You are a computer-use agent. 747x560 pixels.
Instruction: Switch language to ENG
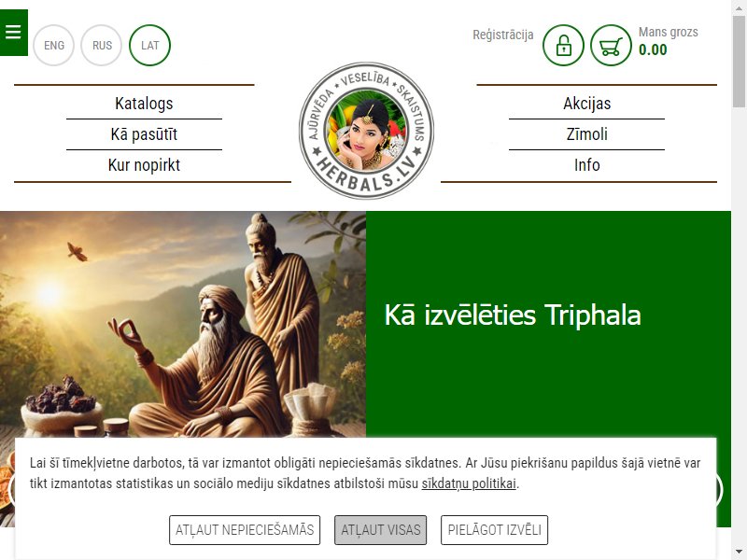coord(54,45)
